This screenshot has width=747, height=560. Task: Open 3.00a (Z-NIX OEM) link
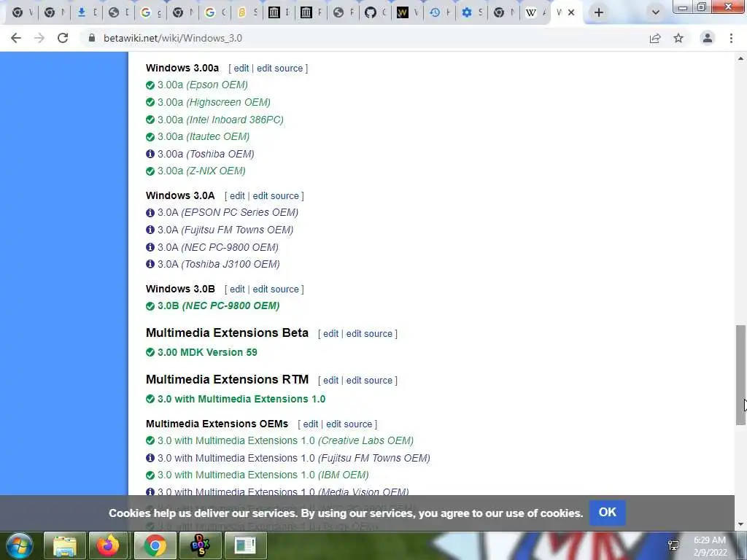click(201, 171)
